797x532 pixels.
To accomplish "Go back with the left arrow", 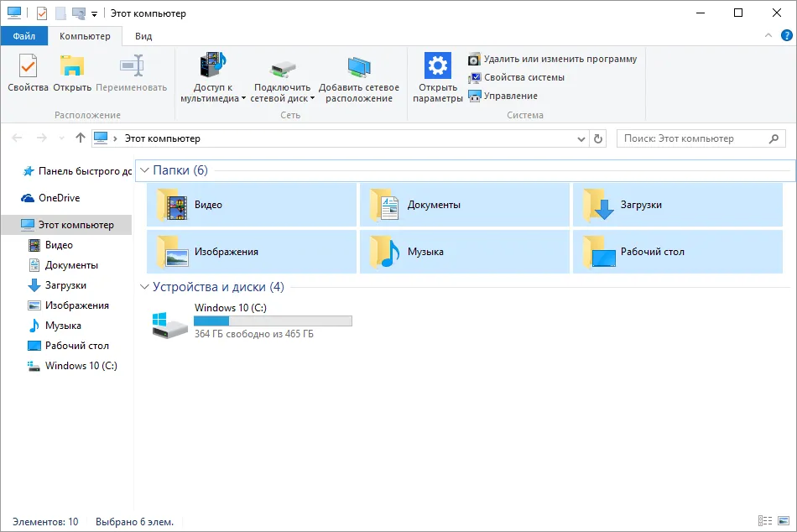I will [x=17, y=138].
